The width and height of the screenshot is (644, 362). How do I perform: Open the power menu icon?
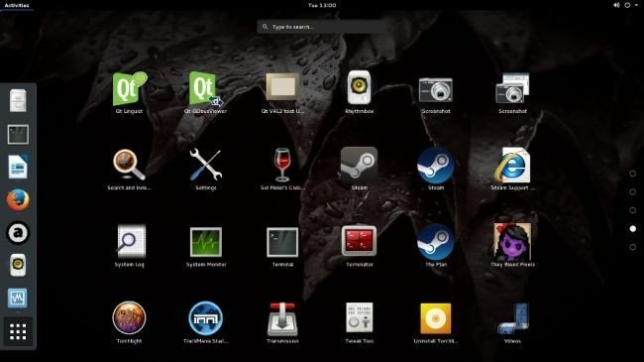(x=627, y=5)
